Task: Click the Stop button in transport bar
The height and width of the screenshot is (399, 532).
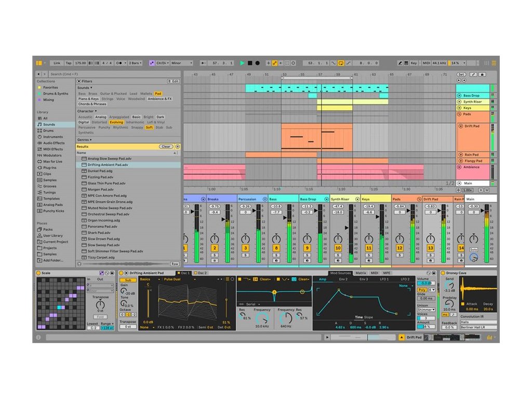Action: [x=249, y=63]
